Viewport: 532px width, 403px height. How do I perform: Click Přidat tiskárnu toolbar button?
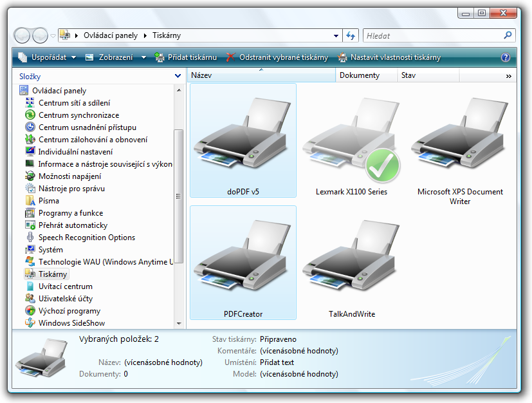point(186,57)
